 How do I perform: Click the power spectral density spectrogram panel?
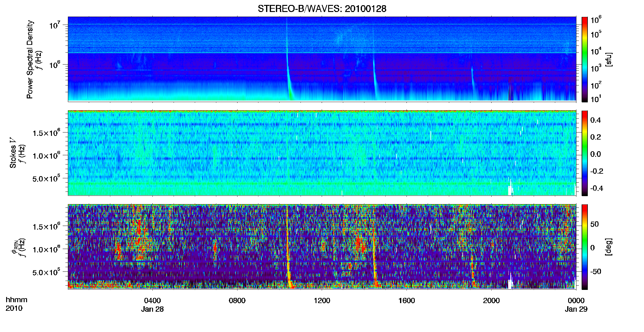pos(322,59)
